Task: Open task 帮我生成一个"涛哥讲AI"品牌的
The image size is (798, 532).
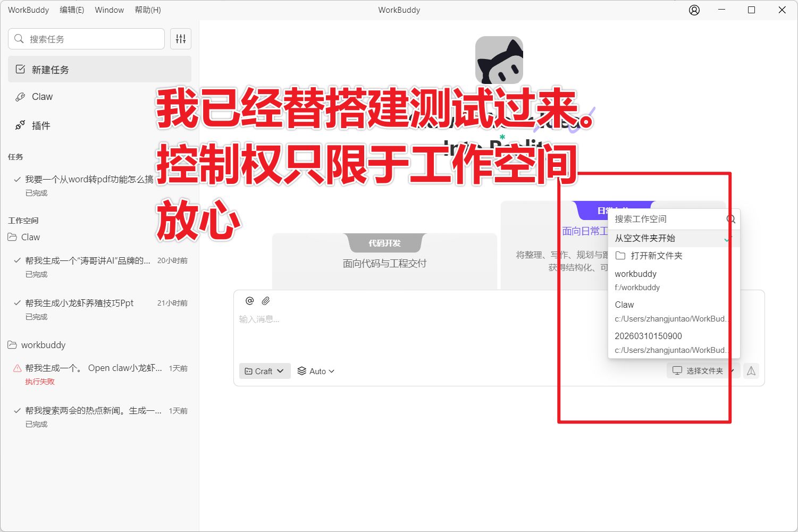Action: [99, 267]
